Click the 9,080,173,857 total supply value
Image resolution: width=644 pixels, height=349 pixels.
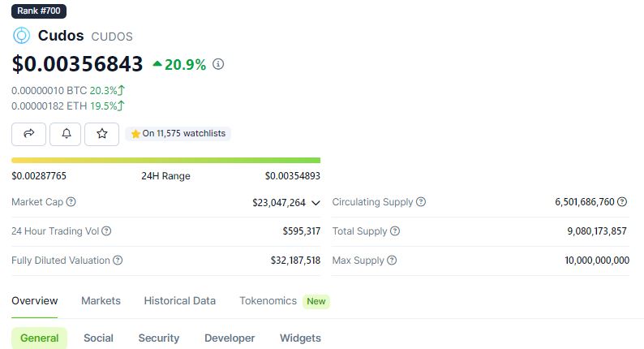[x=597, y=231]
